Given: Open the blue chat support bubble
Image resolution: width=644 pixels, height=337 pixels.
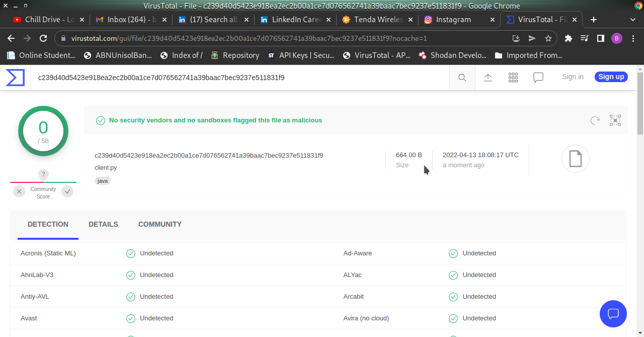Looking at the screenshot, I should tap(613, 314).
